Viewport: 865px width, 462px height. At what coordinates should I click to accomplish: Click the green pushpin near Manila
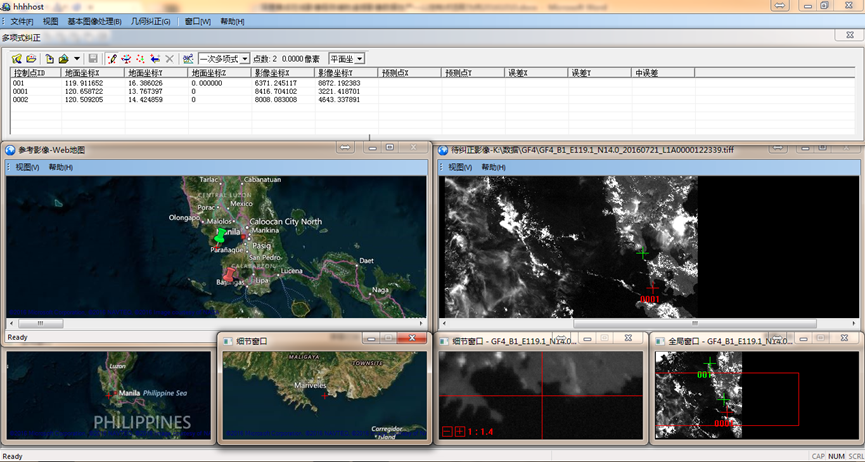[x=221, y=236]
